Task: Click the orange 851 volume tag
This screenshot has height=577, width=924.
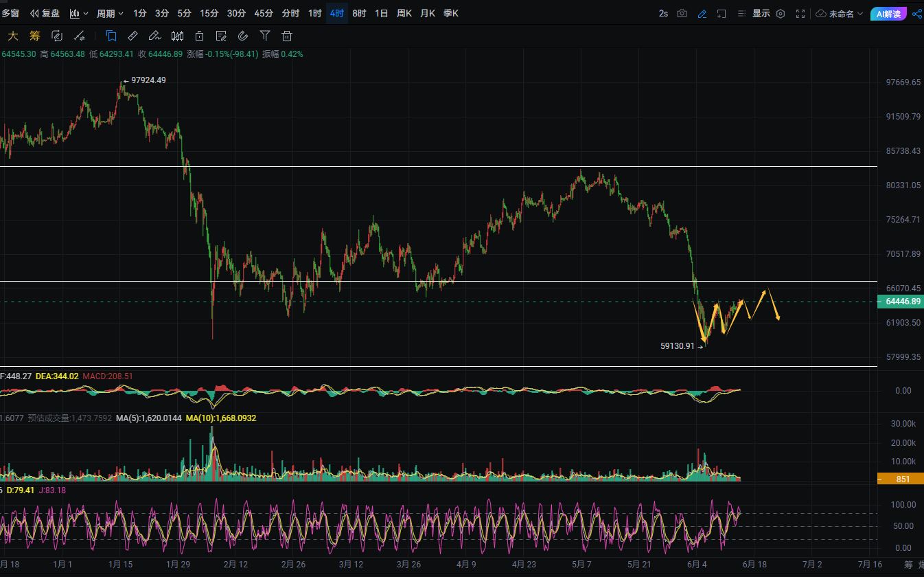Action: (x=901, y=479)
